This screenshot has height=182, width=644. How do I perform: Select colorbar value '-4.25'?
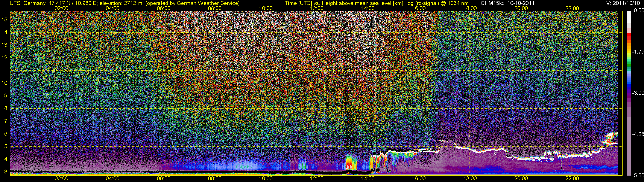tap(638, 134)
